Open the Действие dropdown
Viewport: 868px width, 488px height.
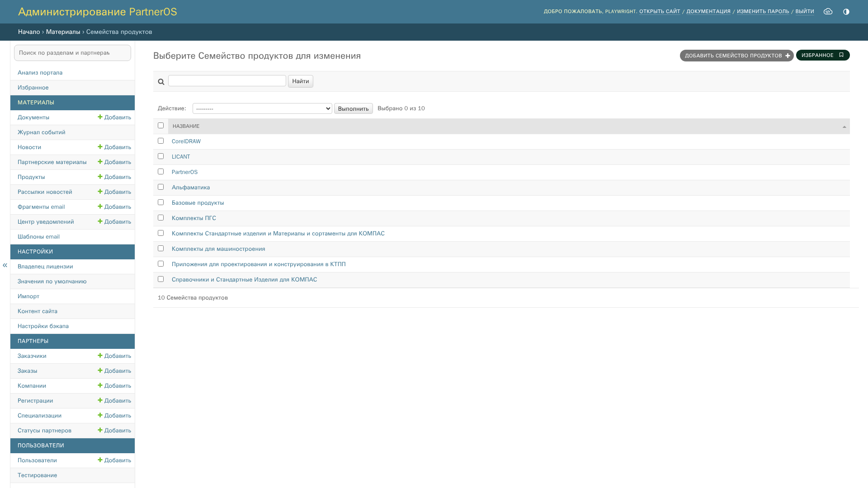tap(262, 108)
